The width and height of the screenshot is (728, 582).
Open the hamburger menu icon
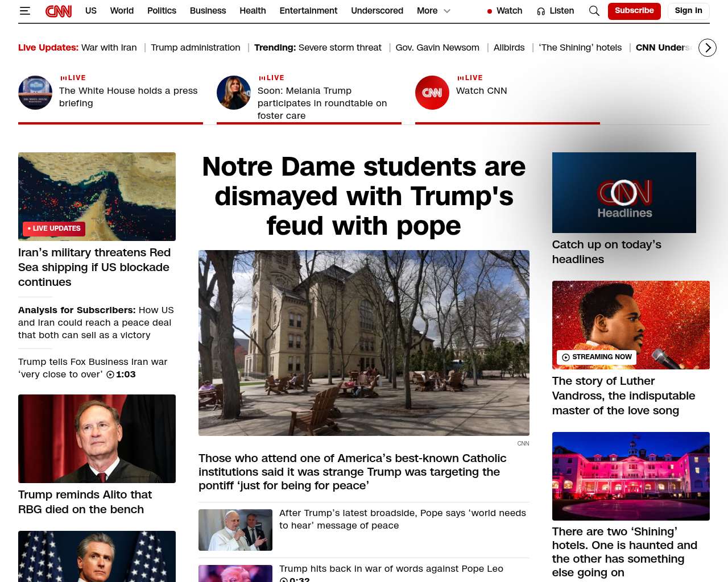pyautogui.click(x=24, y=11)
